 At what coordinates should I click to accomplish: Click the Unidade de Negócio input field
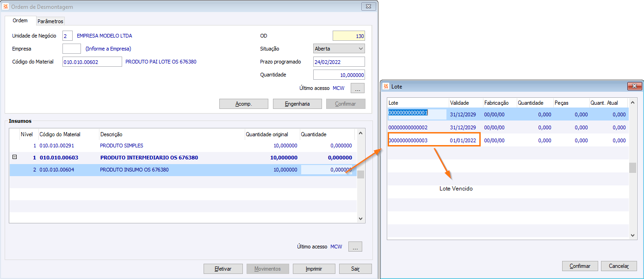(x=68, y=36)
